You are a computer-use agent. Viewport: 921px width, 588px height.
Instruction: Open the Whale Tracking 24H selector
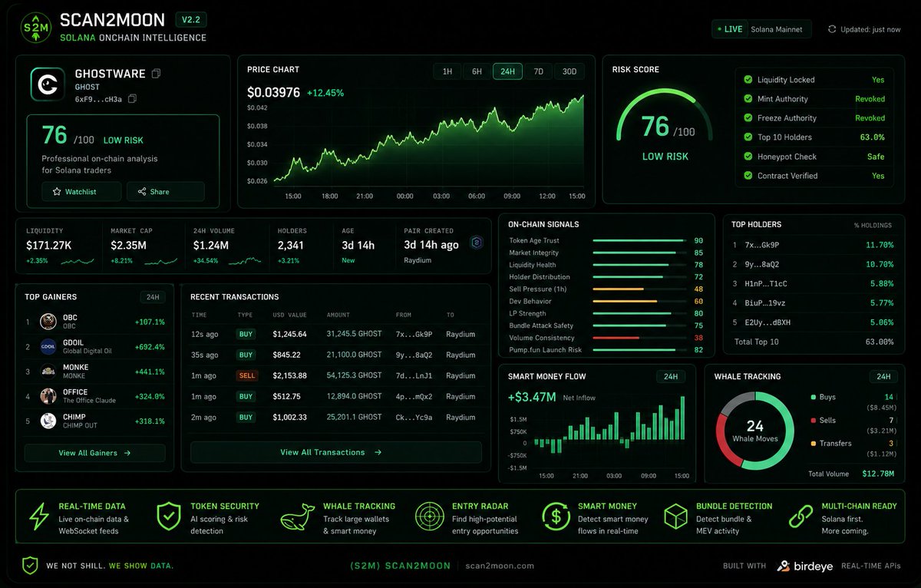click(883, 377)
